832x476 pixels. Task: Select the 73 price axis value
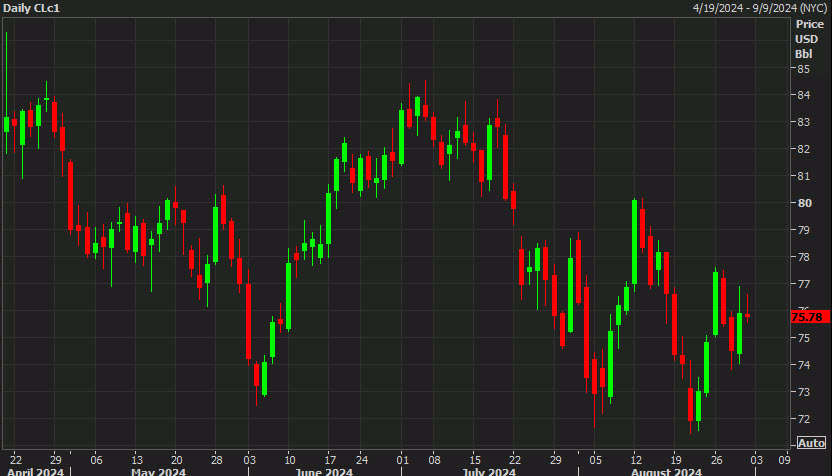803,392
